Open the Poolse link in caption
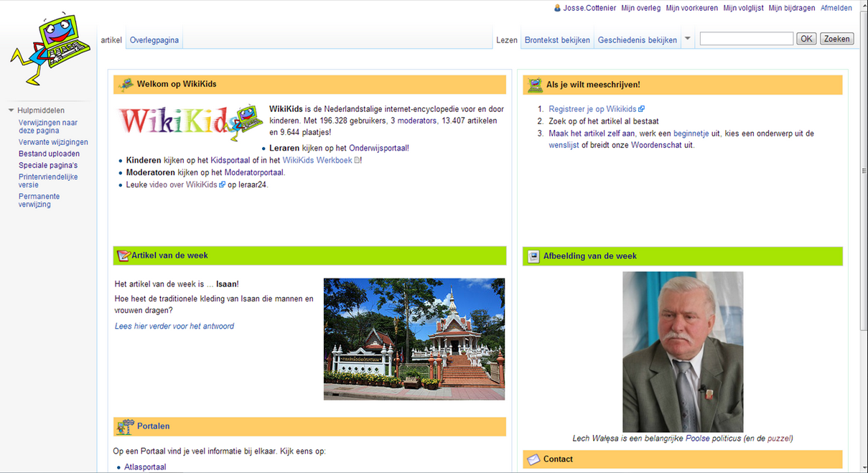 point(697,438)
